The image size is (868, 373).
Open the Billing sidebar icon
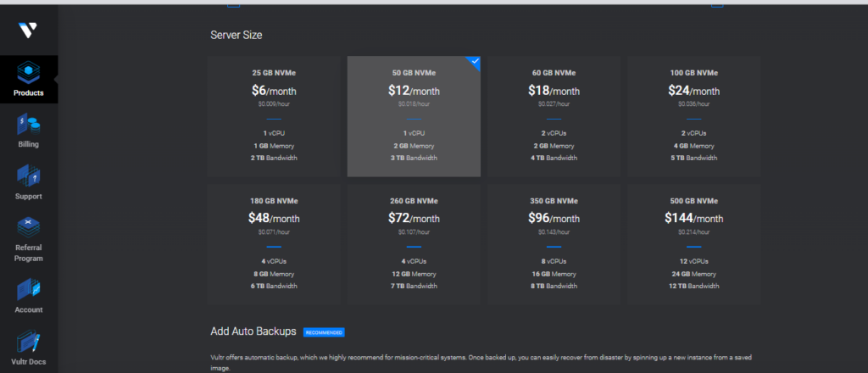coord(28,125)
